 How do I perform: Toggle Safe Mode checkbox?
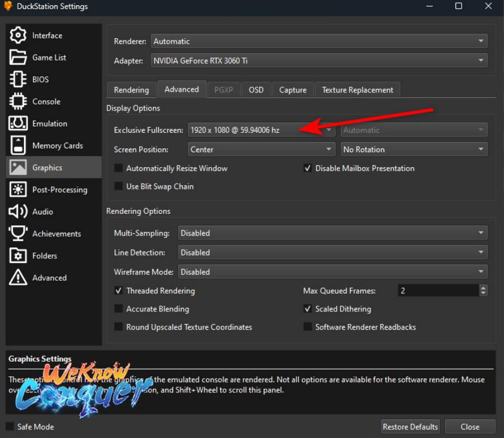(10, 427)
